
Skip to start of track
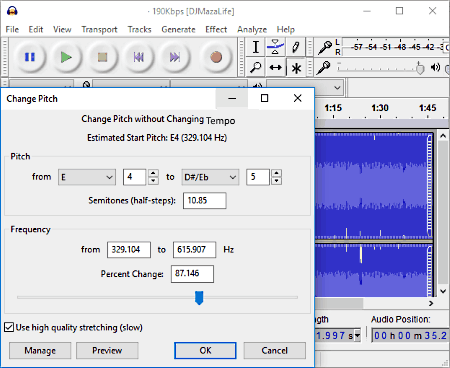click(138, 57)
